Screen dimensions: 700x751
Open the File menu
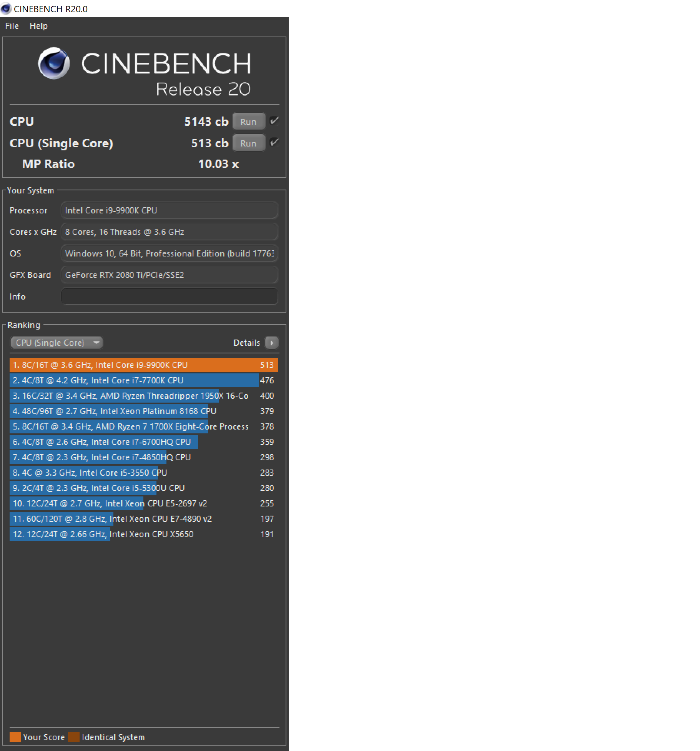coord(11,25)
